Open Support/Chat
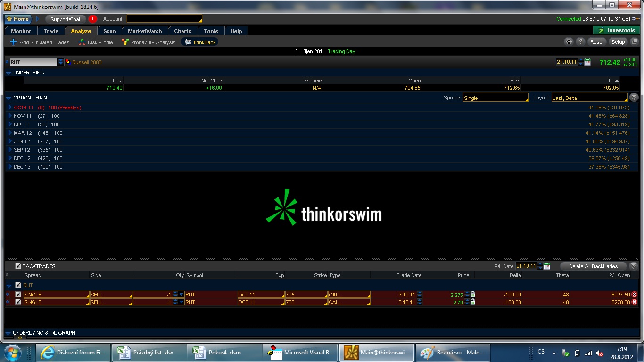This screenshot has width=644, height=362. (66, 19)
